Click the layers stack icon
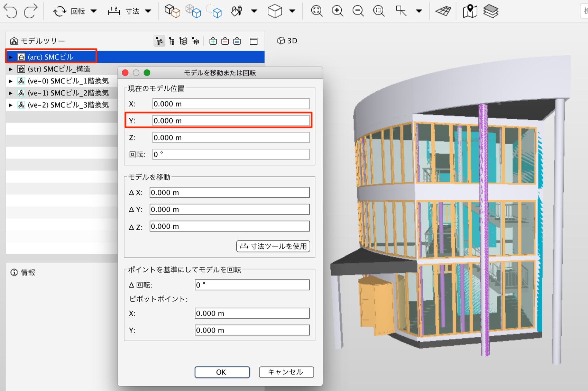The width and height of the screenshot is (588, 391). tap(491, 11)
